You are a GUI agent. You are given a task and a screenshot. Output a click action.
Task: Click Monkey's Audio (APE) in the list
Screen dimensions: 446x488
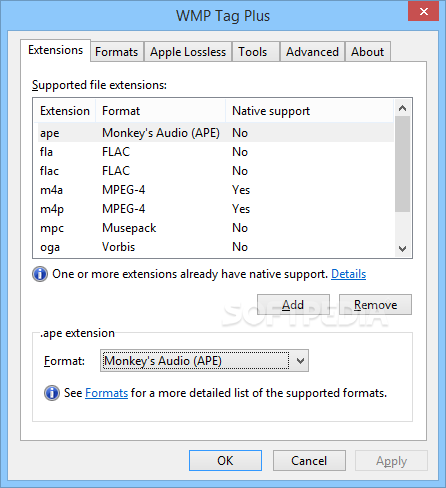tap(161, 133)
